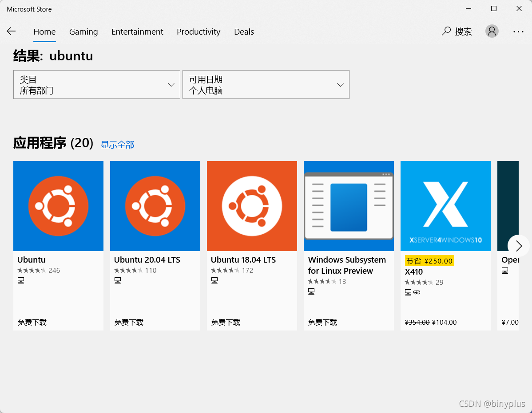Click the rating count 29
This screenshot has height=413, width=532.
coord(439,282)
